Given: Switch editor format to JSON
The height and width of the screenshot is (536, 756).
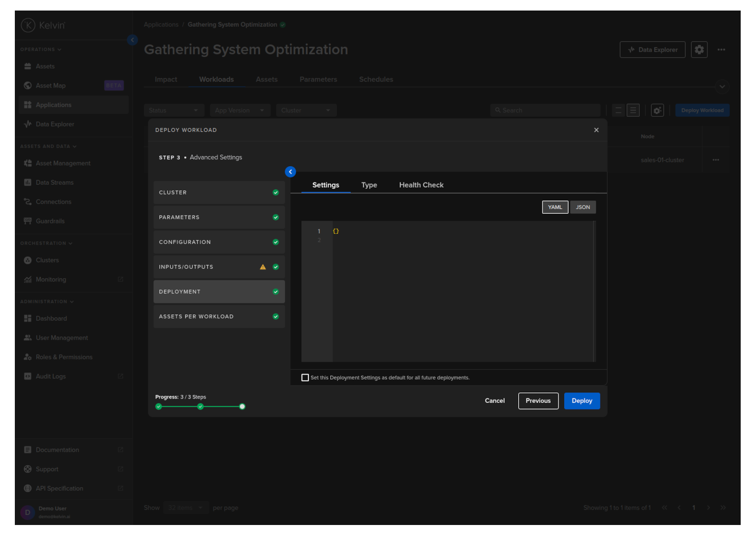Looking at the screenshot, I should (x=583, y=207).
